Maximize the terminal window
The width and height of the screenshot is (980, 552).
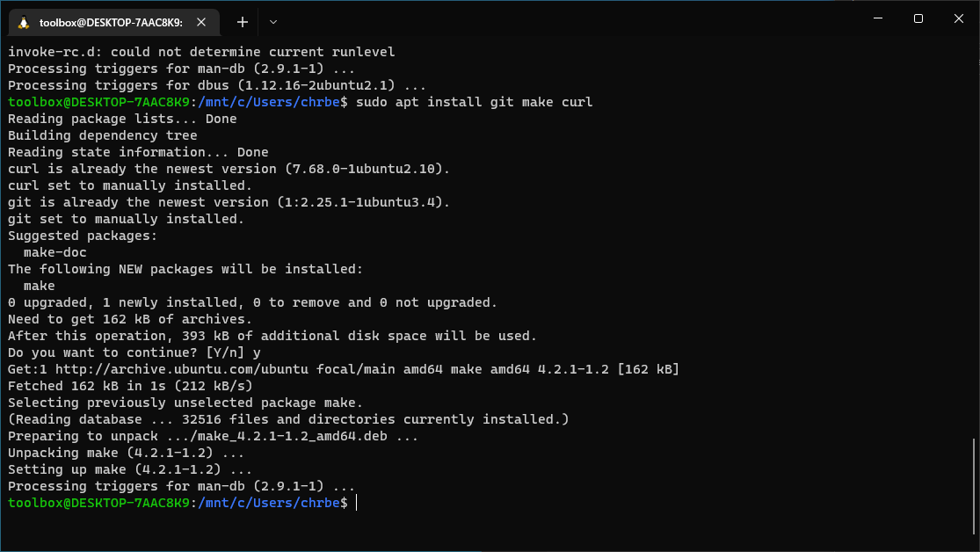pyautogui.click(x=918, y=18)
